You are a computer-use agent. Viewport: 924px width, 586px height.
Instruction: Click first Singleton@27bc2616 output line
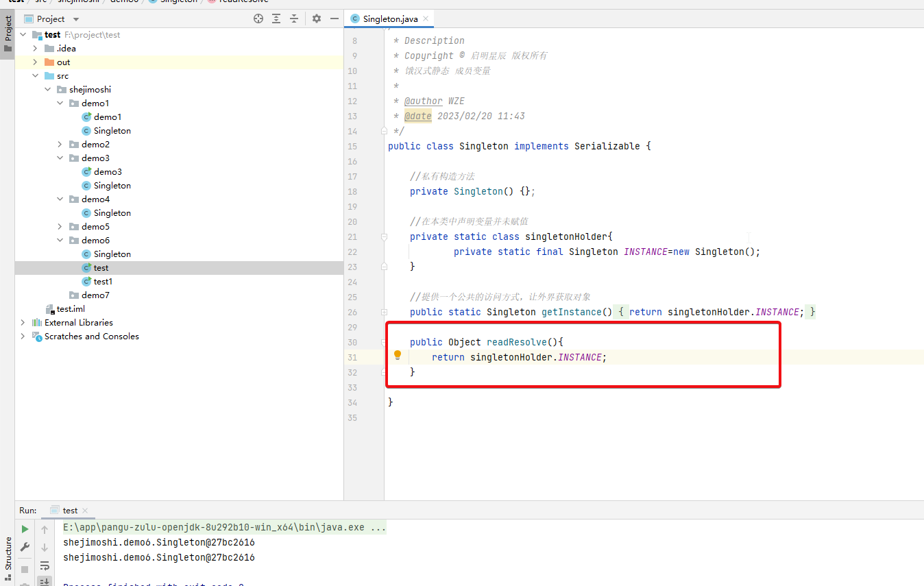tap(159, 543)
